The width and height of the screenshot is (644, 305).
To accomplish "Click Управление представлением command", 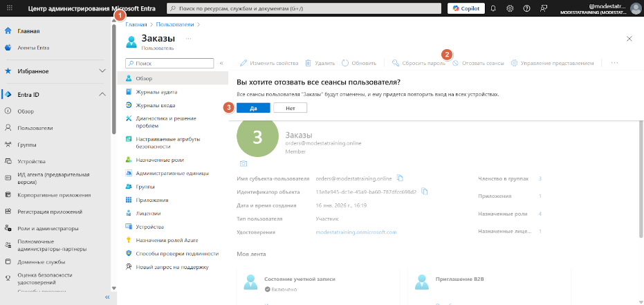I will click(553, 63).
